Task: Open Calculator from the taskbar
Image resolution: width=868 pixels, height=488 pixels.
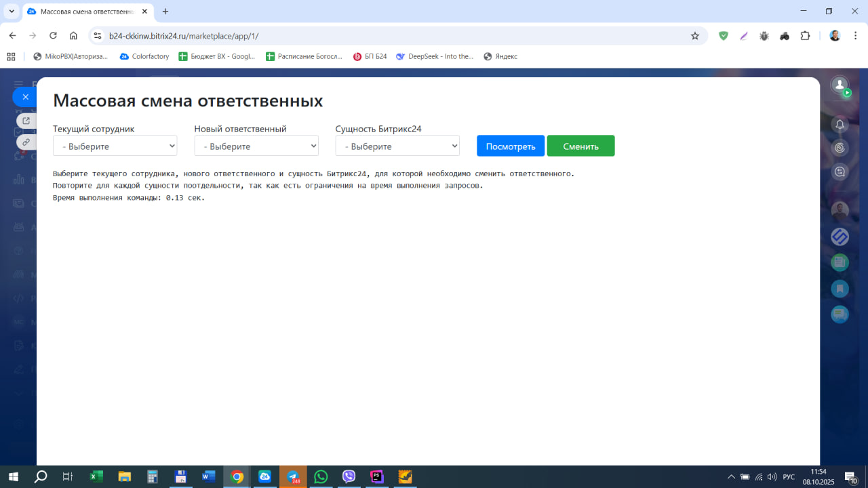Action: [153, 476]
